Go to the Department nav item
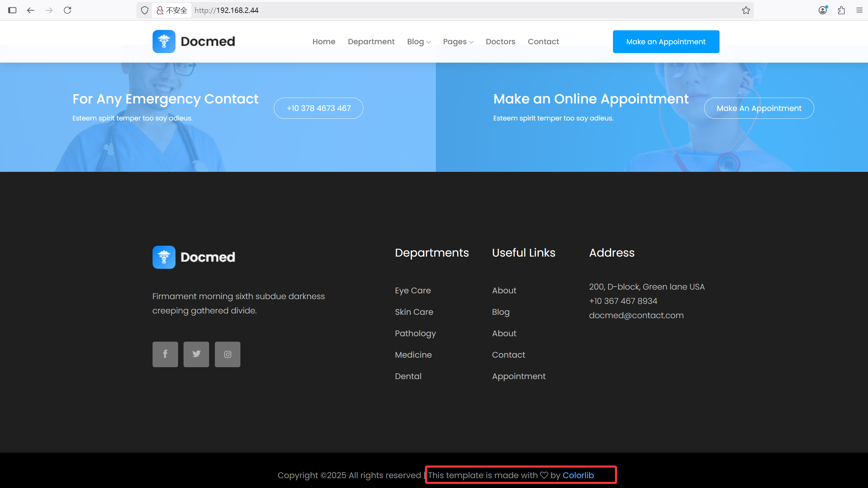 click(x=371, y=42)
